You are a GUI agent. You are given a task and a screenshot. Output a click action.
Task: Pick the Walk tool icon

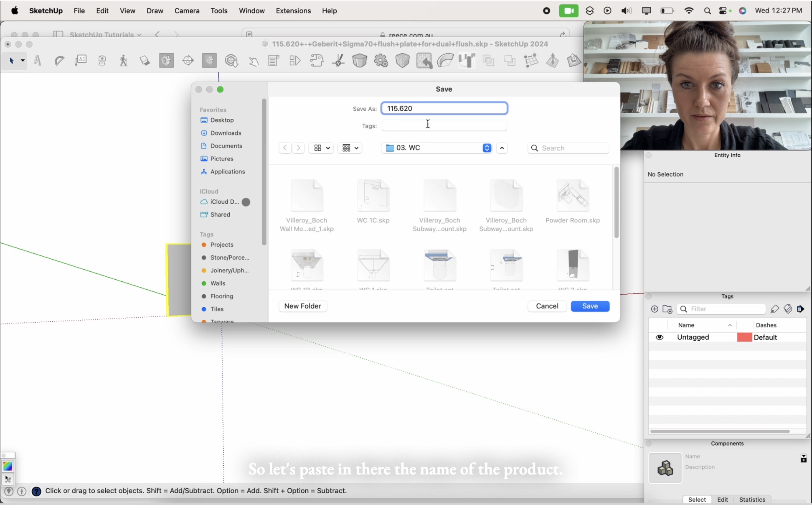click(123, 61)
